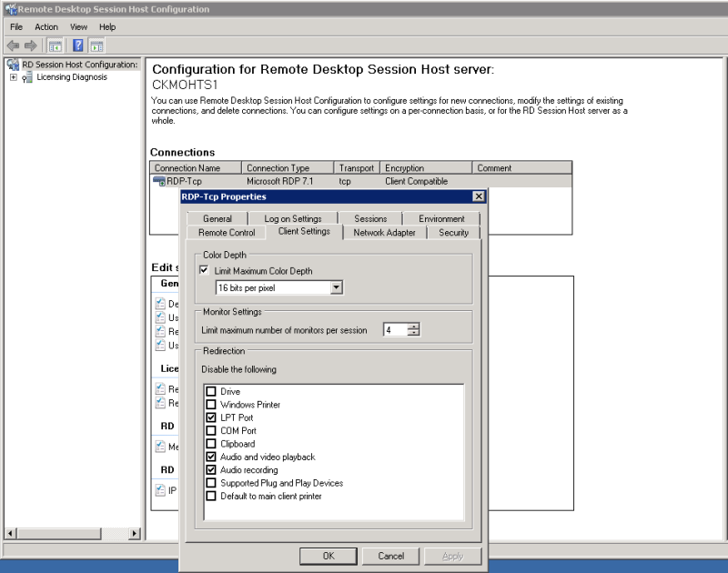Uncheck the LPT Port checkbox

(x=211, y=418)
